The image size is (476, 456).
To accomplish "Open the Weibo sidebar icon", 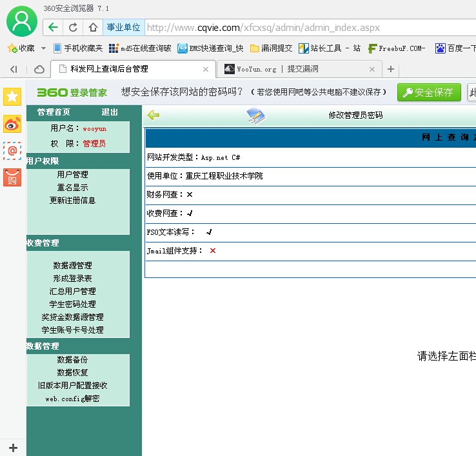I will point(12,124).
